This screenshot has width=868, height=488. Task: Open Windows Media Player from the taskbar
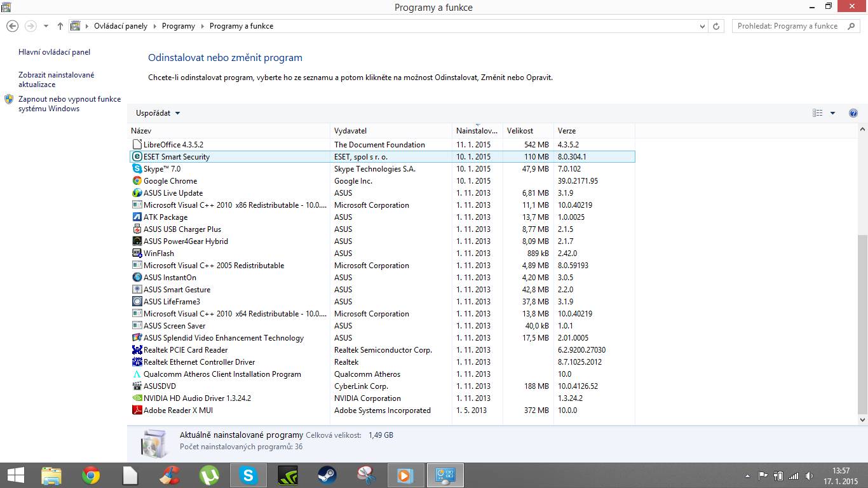pos(405,475)
